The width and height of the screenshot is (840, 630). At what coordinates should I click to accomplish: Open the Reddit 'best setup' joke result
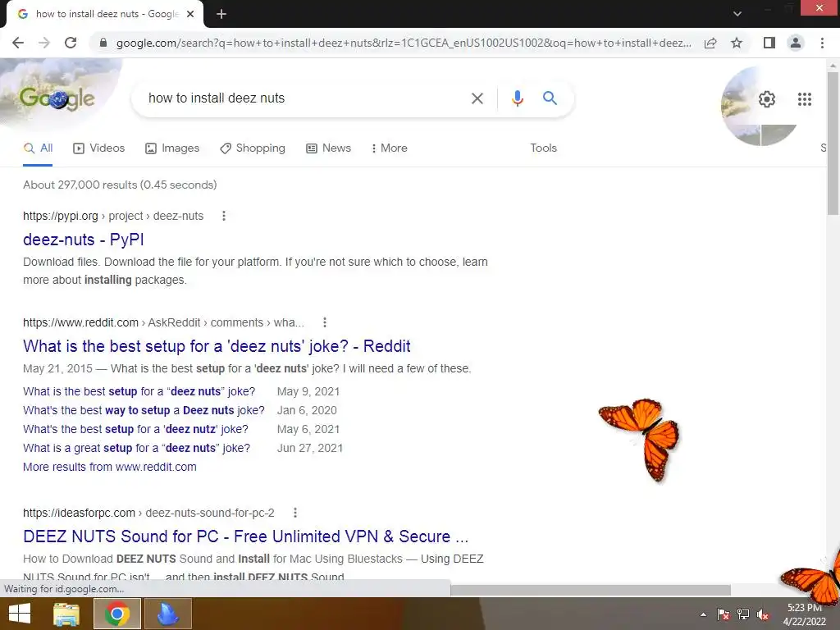[217, 346]
